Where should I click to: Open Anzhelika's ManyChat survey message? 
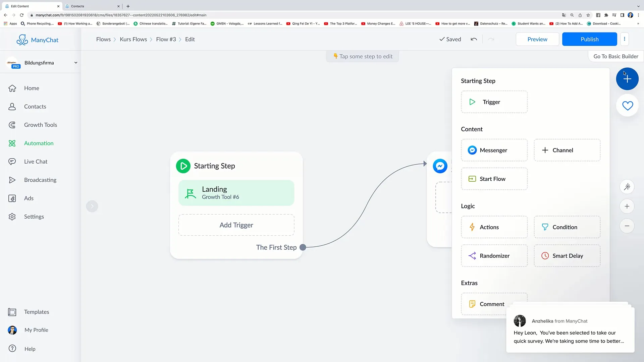point(570,330)
